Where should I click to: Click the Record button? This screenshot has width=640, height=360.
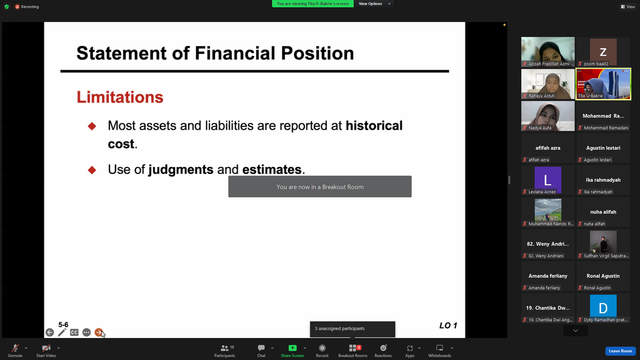coord(322,350)
